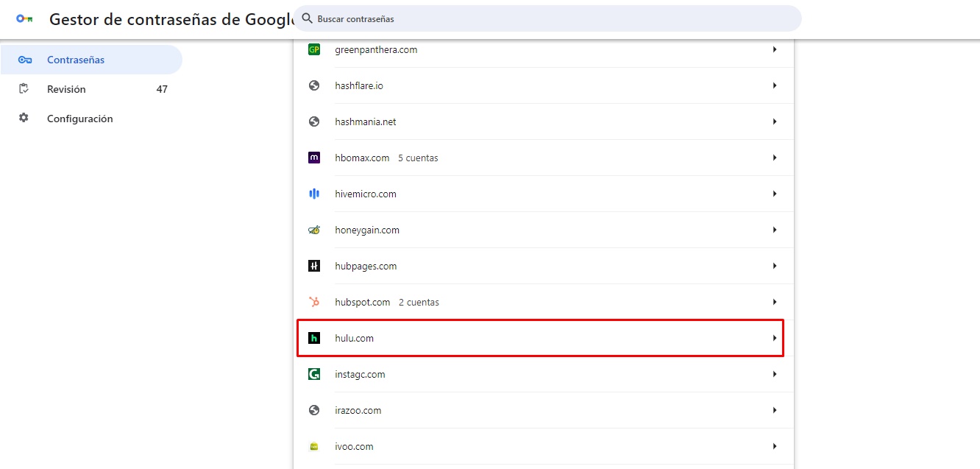
Task: Click the hubspot.com orange sprocket favicon
Action: 314,302
